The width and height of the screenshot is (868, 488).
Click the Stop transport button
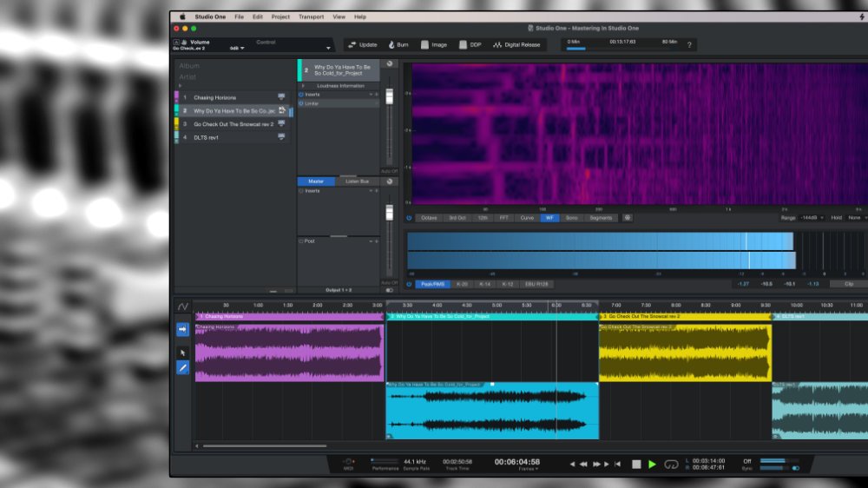point(636,465)
